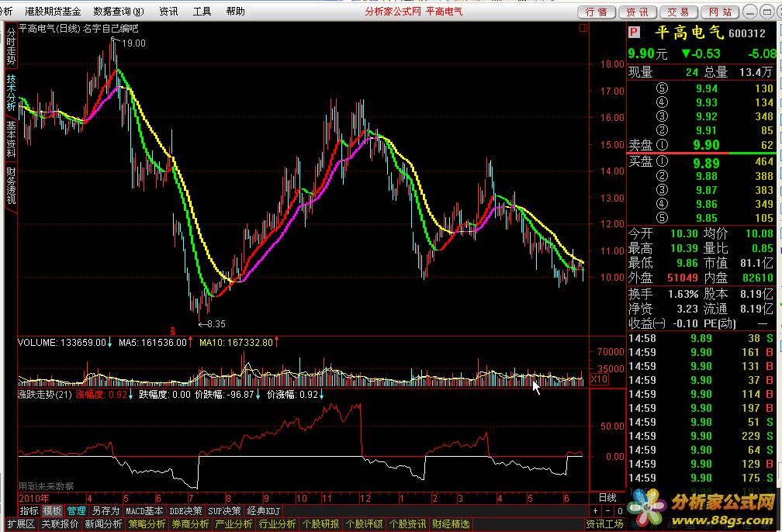The image size is (782, 532).
Task: Click the MA10: 167332.80 label
Action: coord(237,343)
